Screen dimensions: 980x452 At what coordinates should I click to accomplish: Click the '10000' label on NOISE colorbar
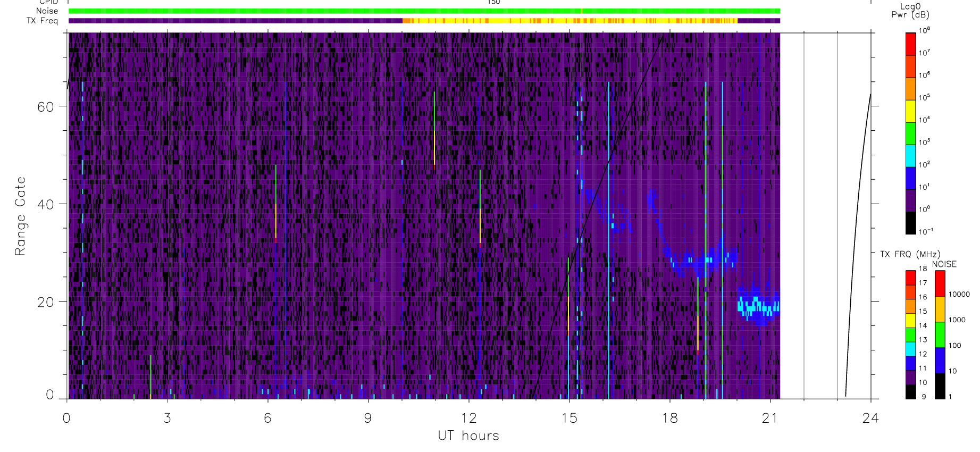point(959,294)
